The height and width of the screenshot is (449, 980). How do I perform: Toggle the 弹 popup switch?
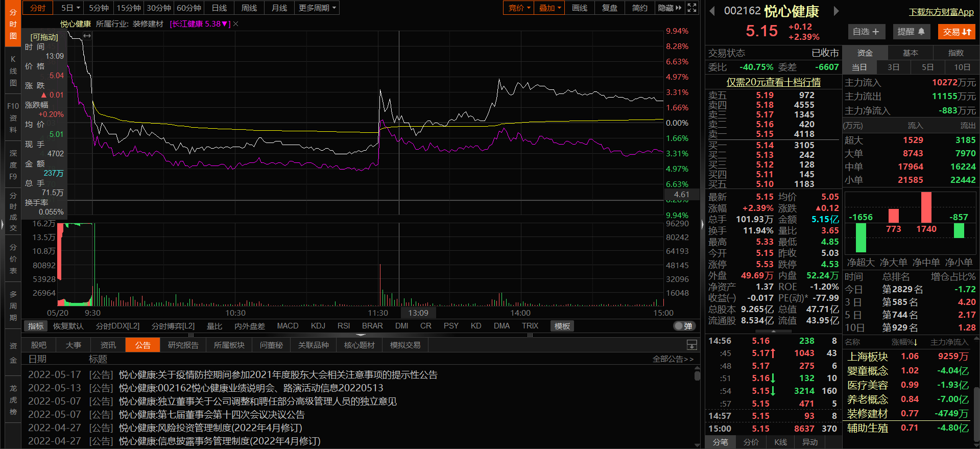point(683,326)
